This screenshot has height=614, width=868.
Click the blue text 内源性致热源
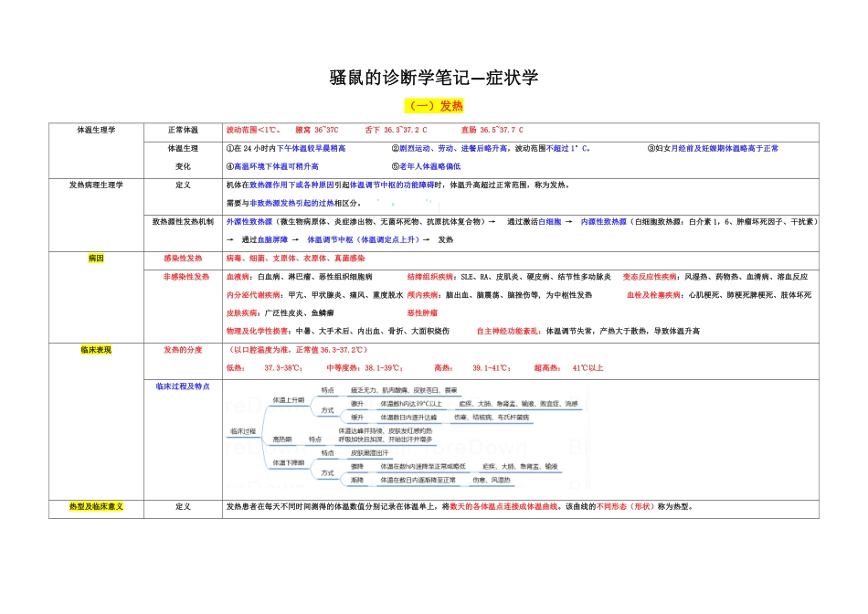pyautogui.click(x=603, y=221)
